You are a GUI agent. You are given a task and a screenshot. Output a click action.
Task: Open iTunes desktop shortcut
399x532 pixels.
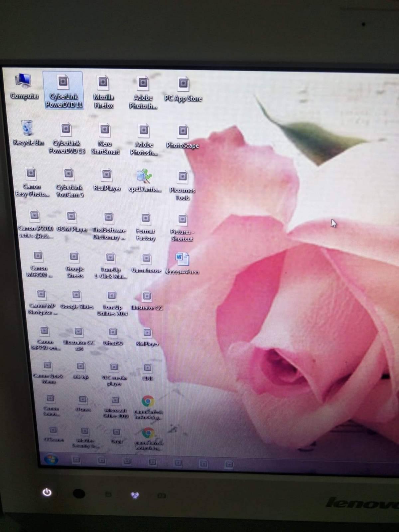click(83, 403)
